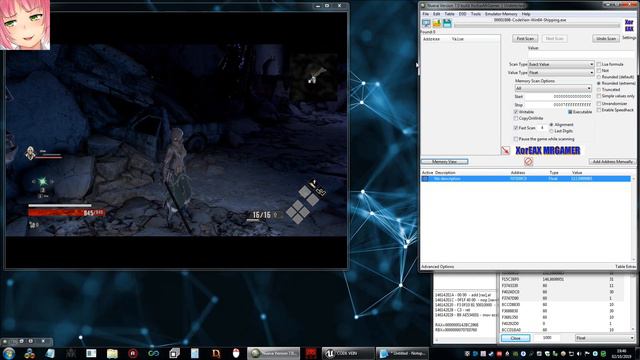The height and width of the screenshot is (360, 640).
Task: Click the Start address field
Action: point(558,97)
